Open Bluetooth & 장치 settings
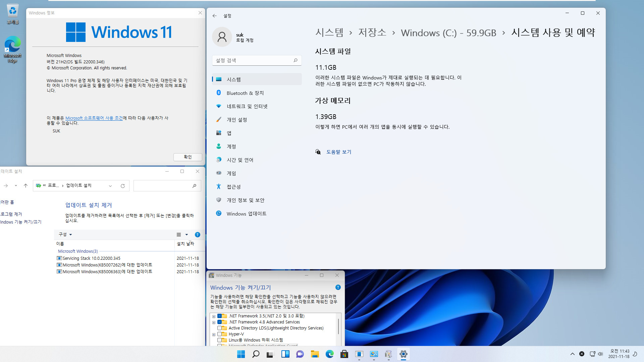This screenshot has width=644, height=362. [x=257, y=93]
